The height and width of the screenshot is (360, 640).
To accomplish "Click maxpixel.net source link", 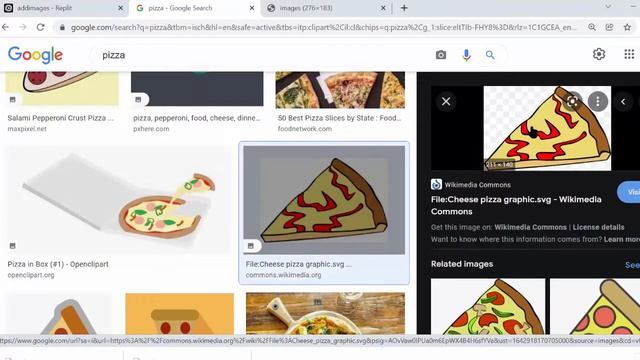I will pyautogui.click(x=27, y=129).
